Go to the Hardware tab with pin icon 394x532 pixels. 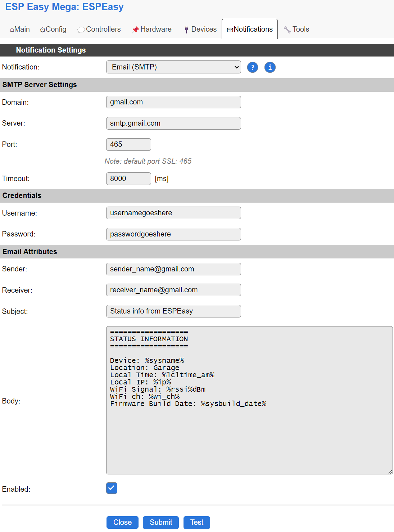click(x=151, y=29)
